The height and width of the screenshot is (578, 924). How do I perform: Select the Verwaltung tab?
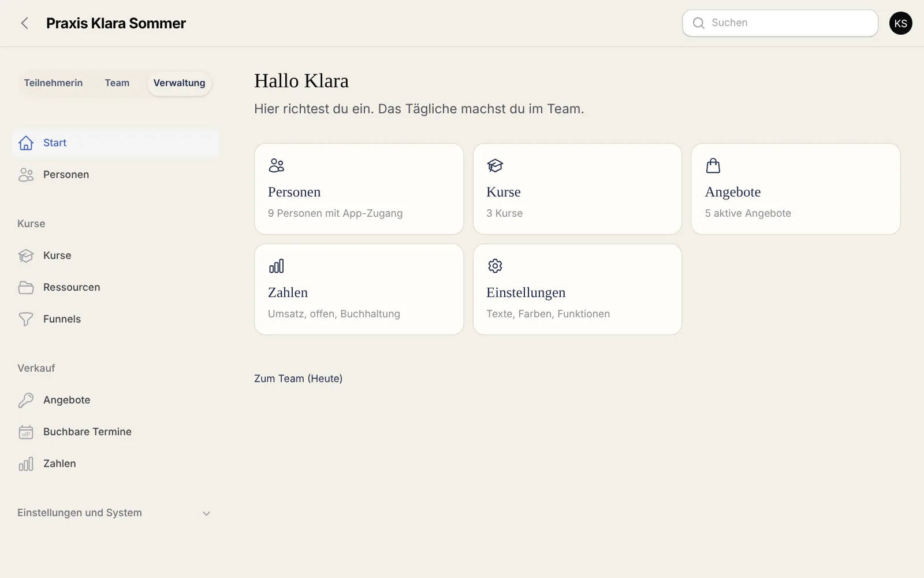(179, 83)
